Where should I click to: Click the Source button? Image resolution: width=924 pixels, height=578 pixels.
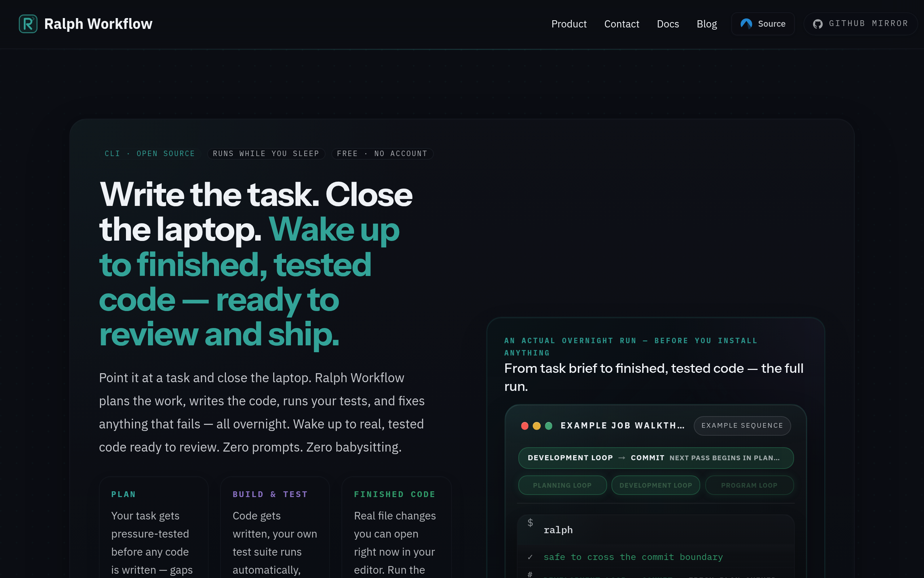(x=763, y=24)
